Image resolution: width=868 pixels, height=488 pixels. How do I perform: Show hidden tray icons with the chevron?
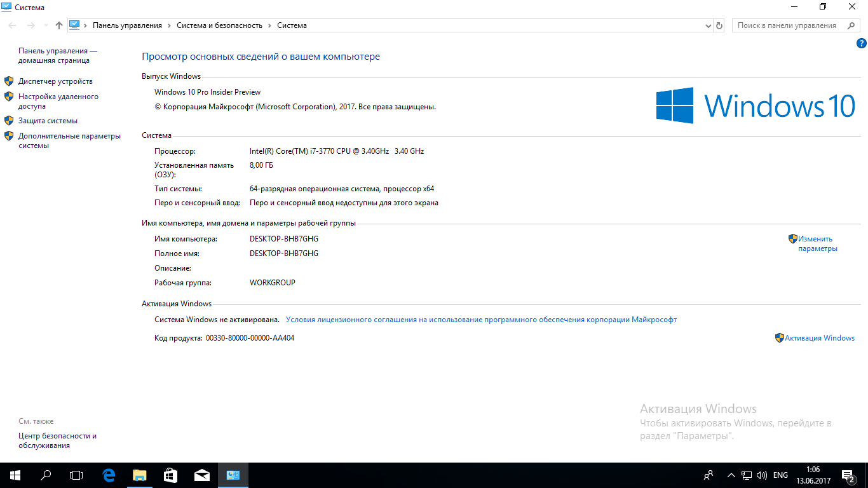pos(731,475)
